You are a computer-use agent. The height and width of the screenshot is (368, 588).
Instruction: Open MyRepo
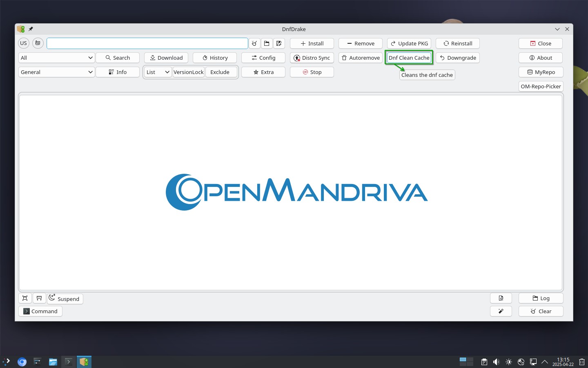[x=541, y=72]
